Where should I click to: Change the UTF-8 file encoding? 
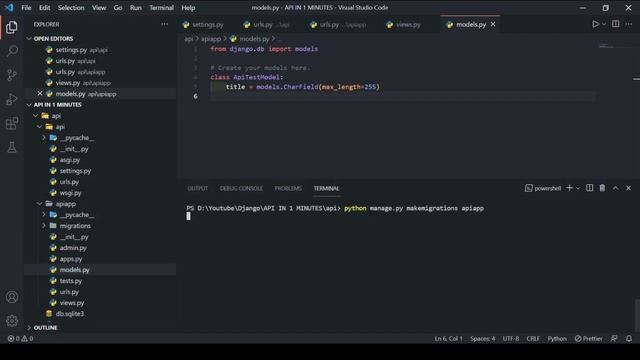[511, 338]
